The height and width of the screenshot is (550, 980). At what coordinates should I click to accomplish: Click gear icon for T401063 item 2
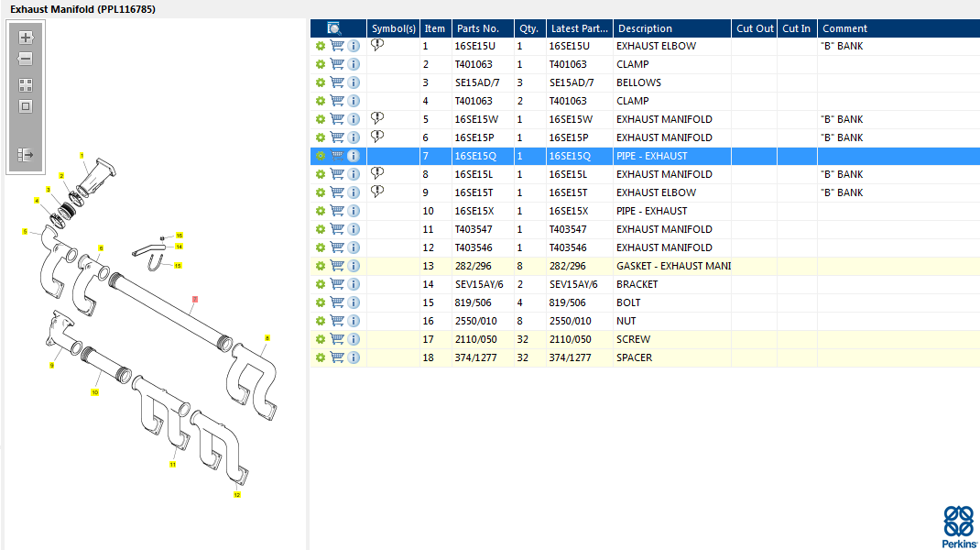(x=321, y=64)
